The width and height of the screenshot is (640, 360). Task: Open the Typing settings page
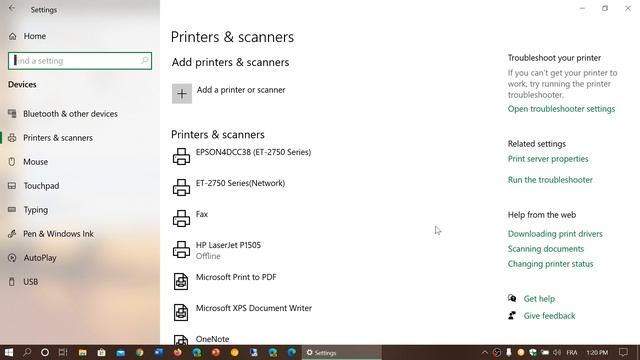[36, 210]
